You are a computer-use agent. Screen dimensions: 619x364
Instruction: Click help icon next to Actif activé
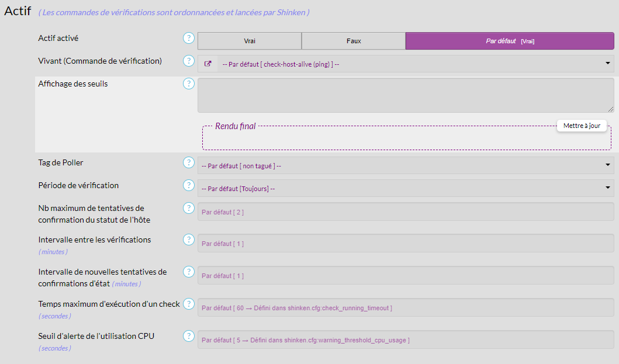tap(188, 39)
